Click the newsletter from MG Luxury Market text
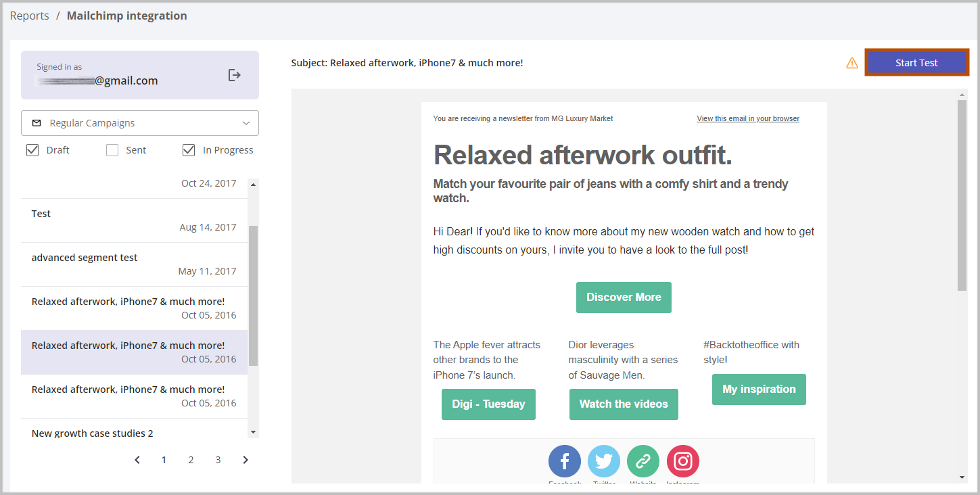The width and height of the screenshot is (980, 495). tap(523, 118)
